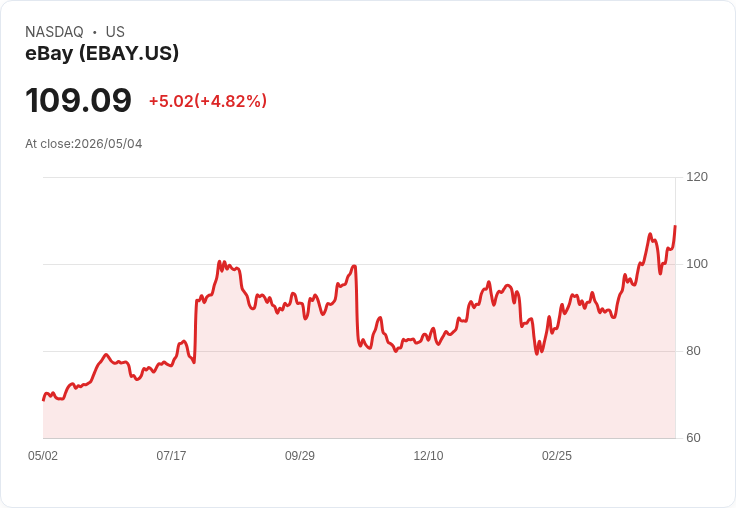
Task: Click the 109.09 current price
Action: point(78,100)
